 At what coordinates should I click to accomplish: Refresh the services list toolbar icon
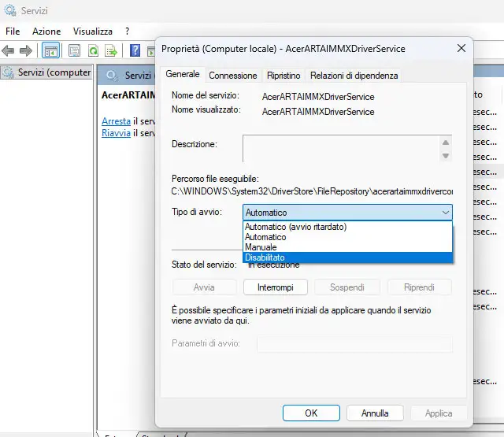pos(93,50)
